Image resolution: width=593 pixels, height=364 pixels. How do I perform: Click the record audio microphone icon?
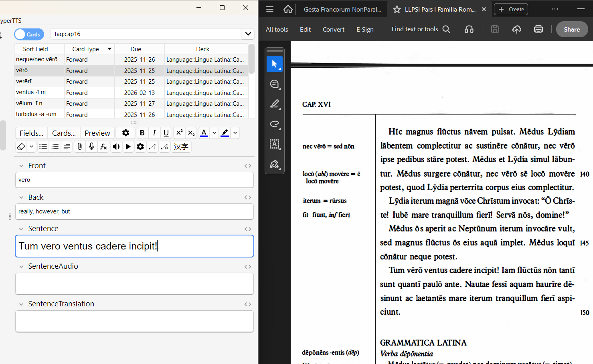[x=91, y=147]
